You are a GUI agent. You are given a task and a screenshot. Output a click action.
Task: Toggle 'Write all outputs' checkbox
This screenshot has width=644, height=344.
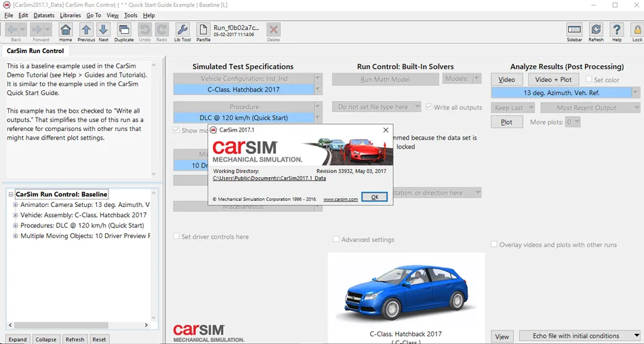click(429, 107)
